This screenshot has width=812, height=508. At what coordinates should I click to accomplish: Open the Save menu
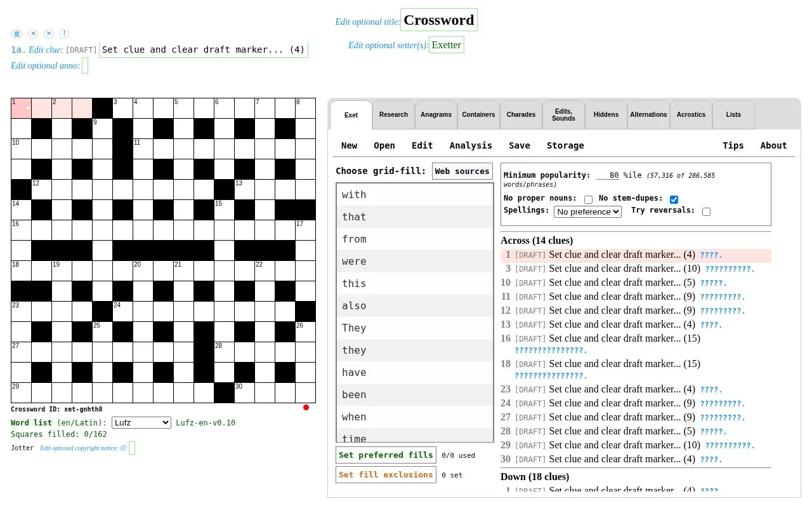click(519, 145)
